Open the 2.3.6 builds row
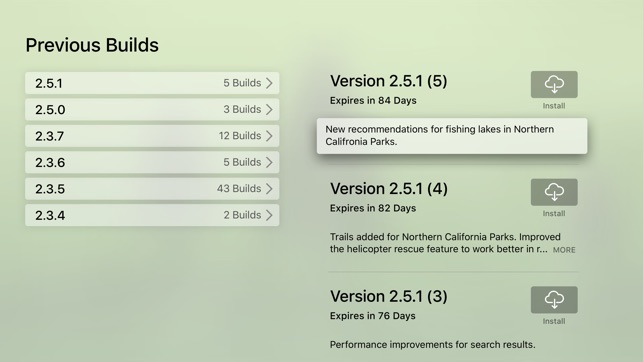Viewport: 643px width, 362px height. (x=152, y=162)
